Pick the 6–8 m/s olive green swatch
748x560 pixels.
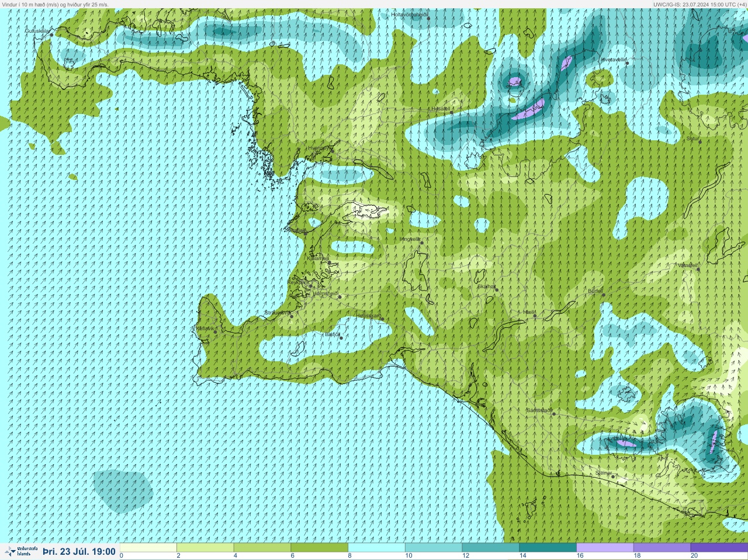[x=320, y=548]
